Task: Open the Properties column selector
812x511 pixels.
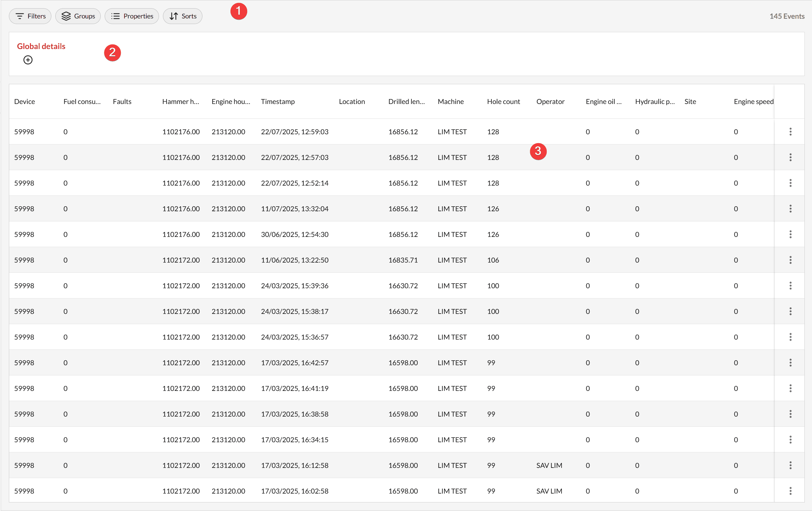Action: tap(132, 16)
